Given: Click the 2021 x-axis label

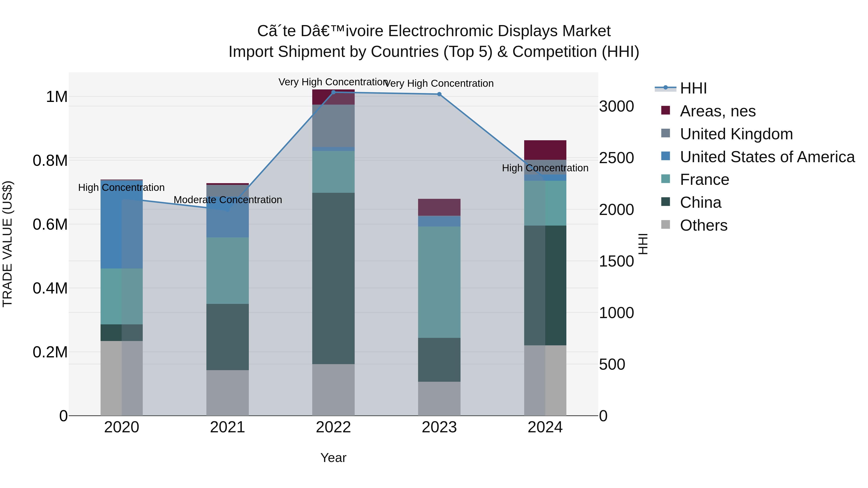Looking at the screenshot, I should 227,427.
